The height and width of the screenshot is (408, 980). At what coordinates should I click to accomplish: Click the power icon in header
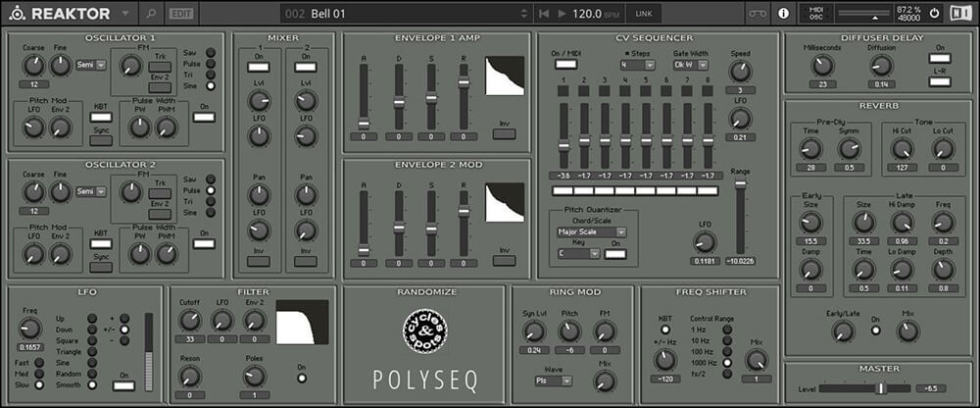click(x=935, y=13)
